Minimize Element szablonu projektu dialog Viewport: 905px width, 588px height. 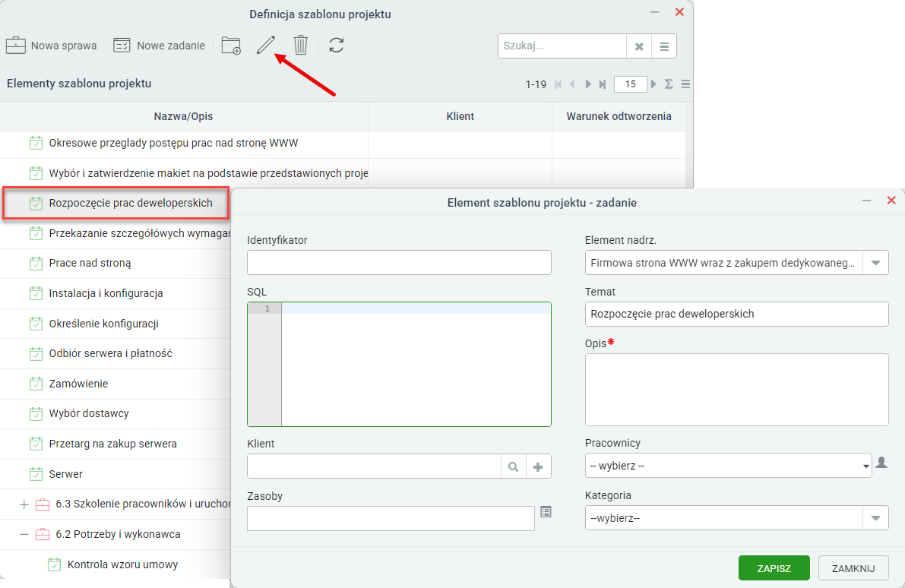pos(866,201)
